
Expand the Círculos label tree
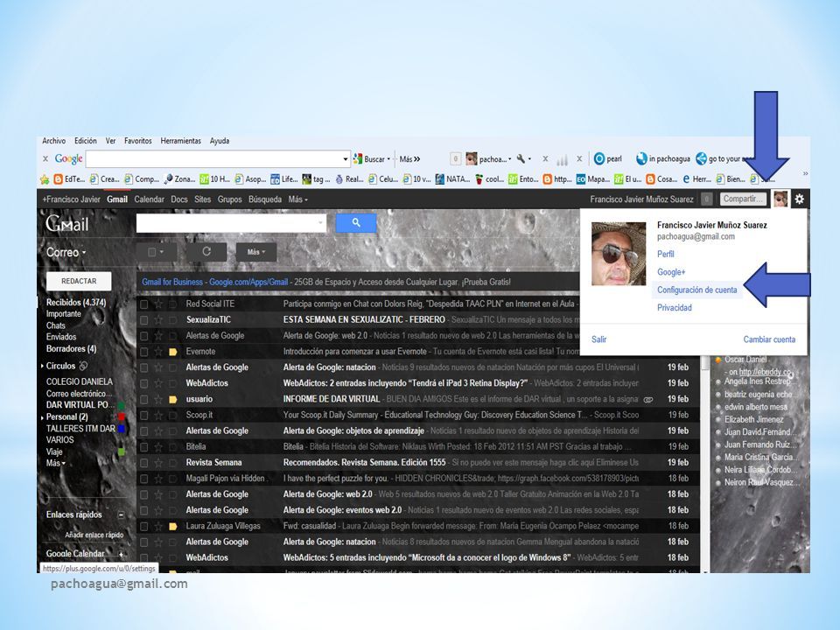click(x=42, y=366)
